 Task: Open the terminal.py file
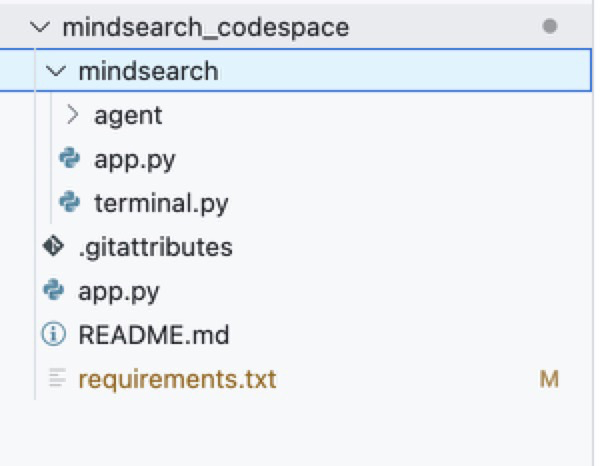point(161,204)
